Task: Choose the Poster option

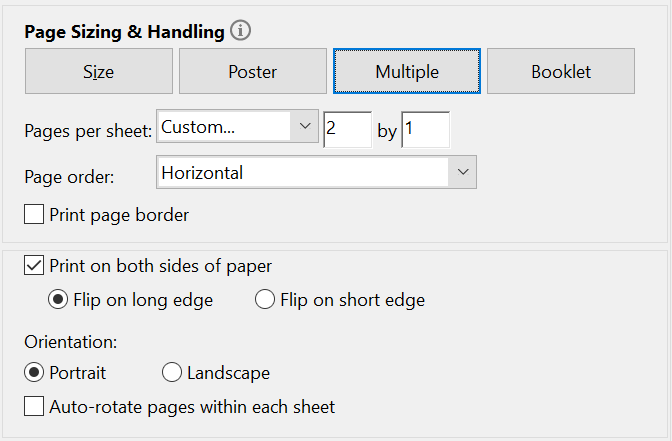Action: click(253, 71)
